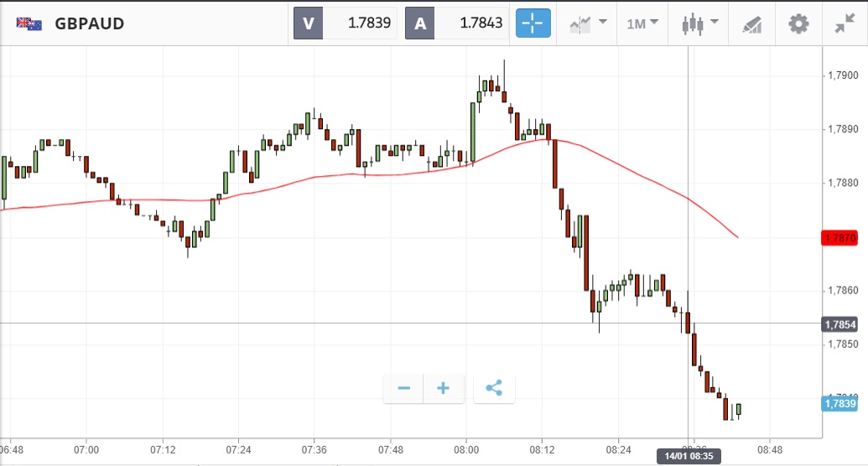The width and height of the screenshot is (868, 466).
Task: Open chart settings gear
Action: [x=798, y=23]
